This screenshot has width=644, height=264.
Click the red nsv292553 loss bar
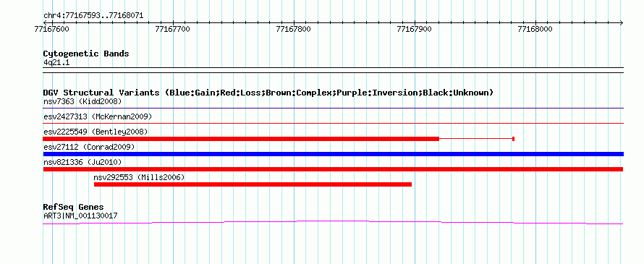[x=253, y=184]
